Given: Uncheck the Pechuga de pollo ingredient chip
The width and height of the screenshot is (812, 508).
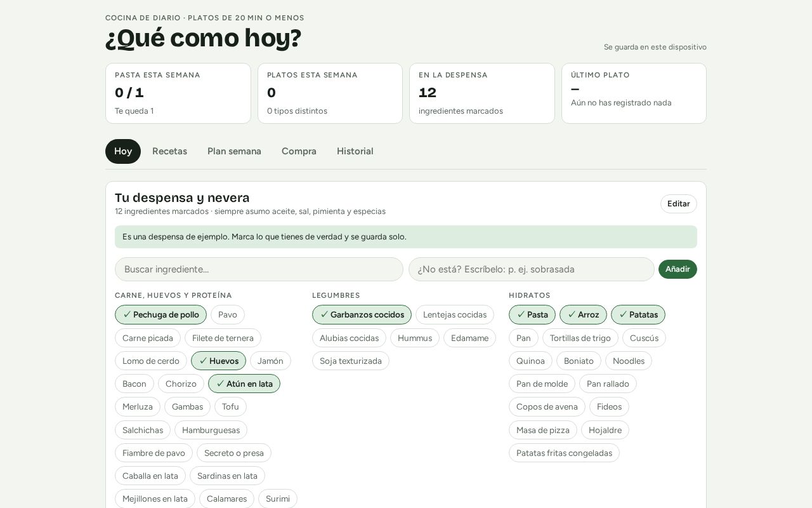Looking at the screenshot, I should [160, 315].
